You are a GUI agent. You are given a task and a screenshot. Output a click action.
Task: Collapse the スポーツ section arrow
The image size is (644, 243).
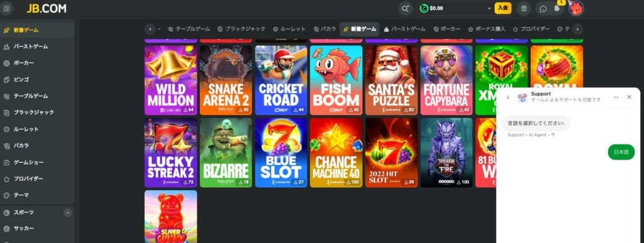(68, 212)
